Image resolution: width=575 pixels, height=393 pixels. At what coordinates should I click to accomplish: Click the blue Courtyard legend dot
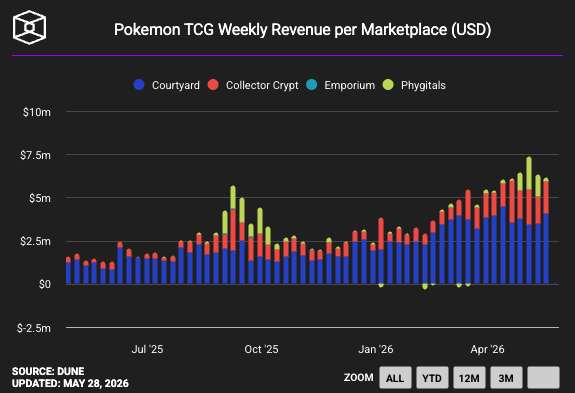click(139, 85)
